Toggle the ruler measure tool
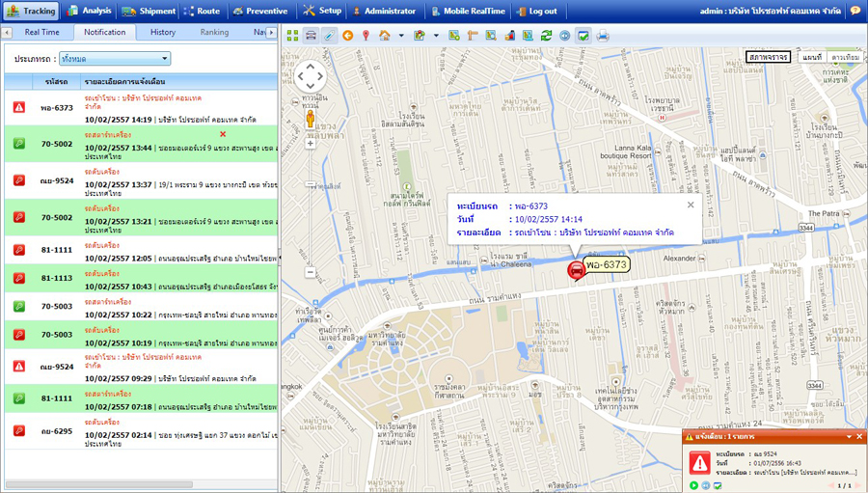 pyautogui.click(x=329, y=36)
